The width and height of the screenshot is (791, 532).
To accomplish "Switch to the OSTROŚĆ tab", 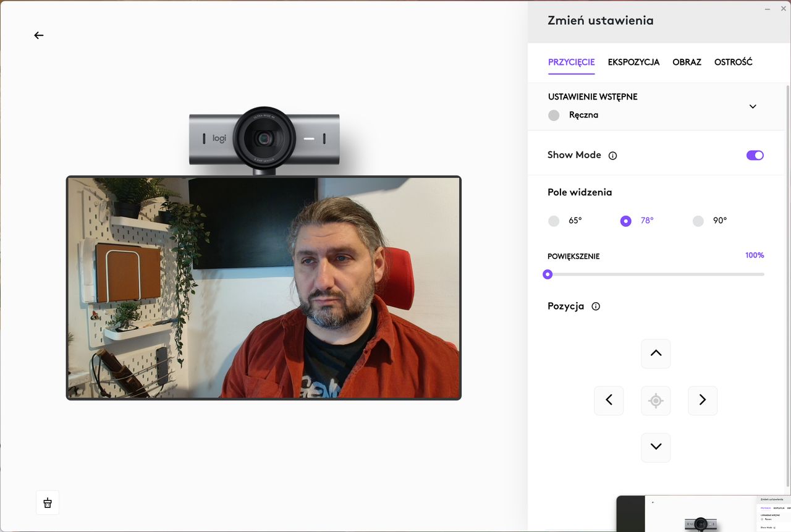I will 733,62.
